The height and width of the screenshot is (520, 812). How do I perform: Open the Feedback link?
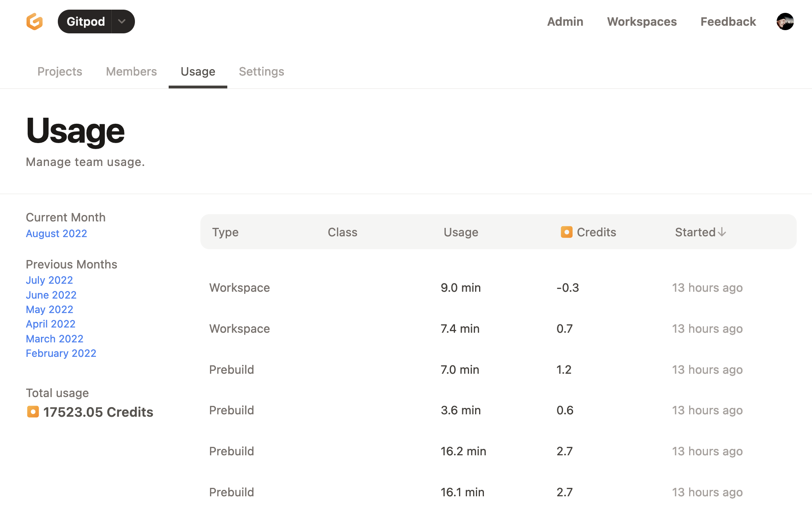[728, 22]
